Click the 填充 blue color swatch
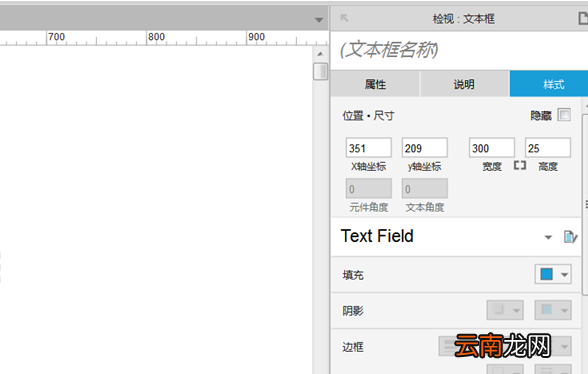This screenshot has width=588, height=374. 546,274
